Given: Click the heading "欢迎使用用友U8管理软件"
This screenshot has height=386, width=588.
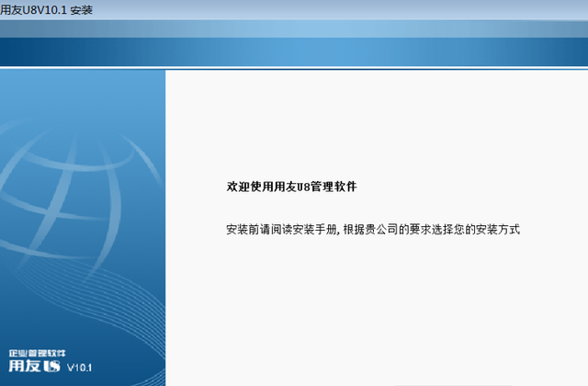Looking at the screenshot, I should tap(291, 186).
